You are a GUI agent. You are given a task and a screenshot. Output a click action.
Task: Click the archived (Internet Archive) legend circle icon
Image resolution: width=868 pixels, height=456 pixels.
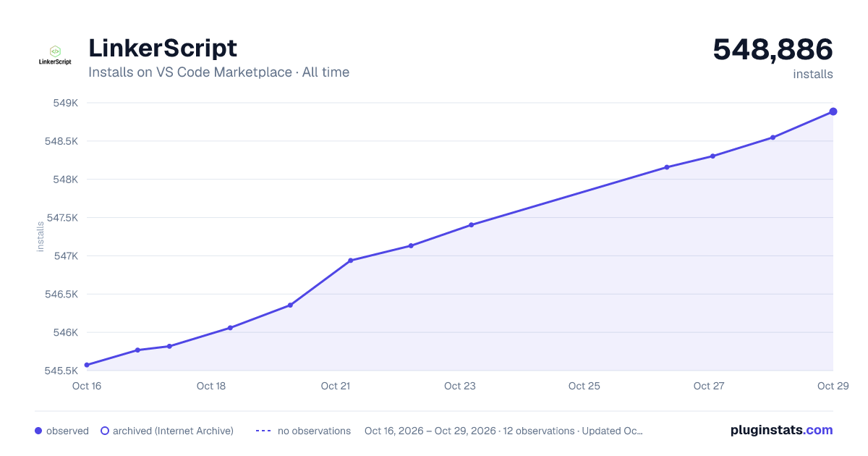coord(105,431)
